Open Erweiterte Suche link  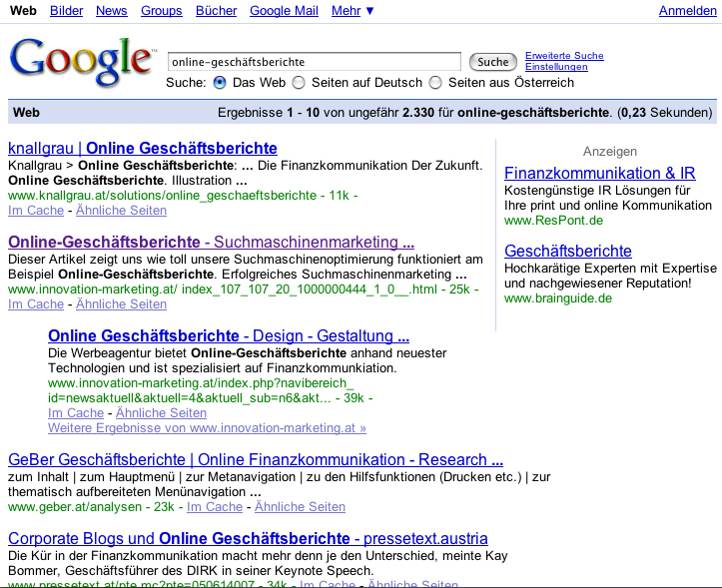(564, 56)
